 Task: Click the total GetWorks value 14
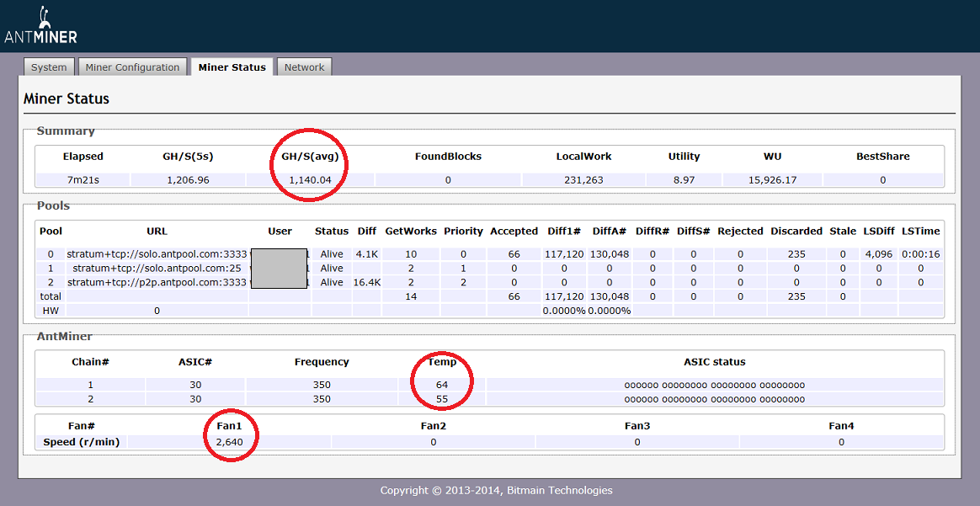411,296
